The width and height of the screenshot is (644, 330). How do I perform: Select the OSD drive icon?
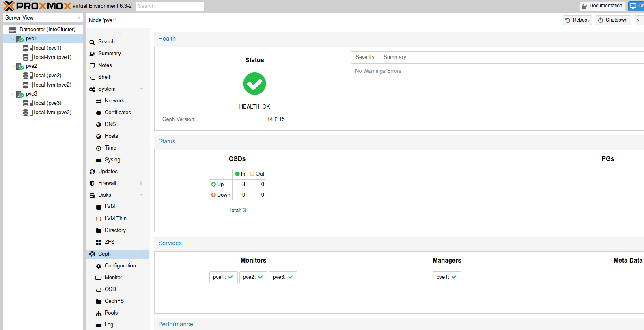click(x=99, y=290)
